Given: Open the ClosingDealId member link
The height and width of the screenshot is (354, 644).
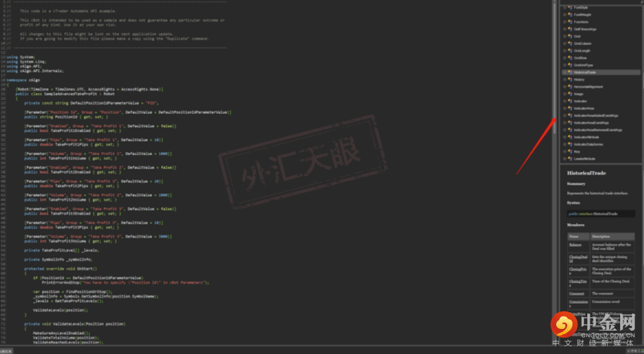Looking at the screenshot, I should [x=578, y=259].
